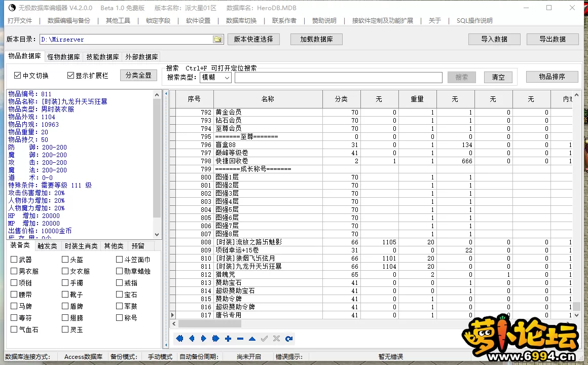Select the 触发类 category tab
This screenshot has width=588, height=365.
coord(47,246)
